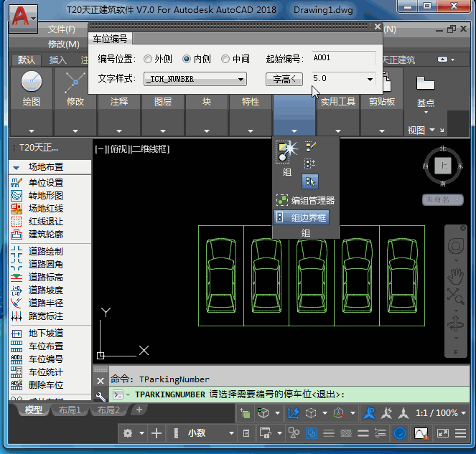Open the 小数 units dropdown in status bar
This screenshot has height=454, width=476.
click(231, 433)
